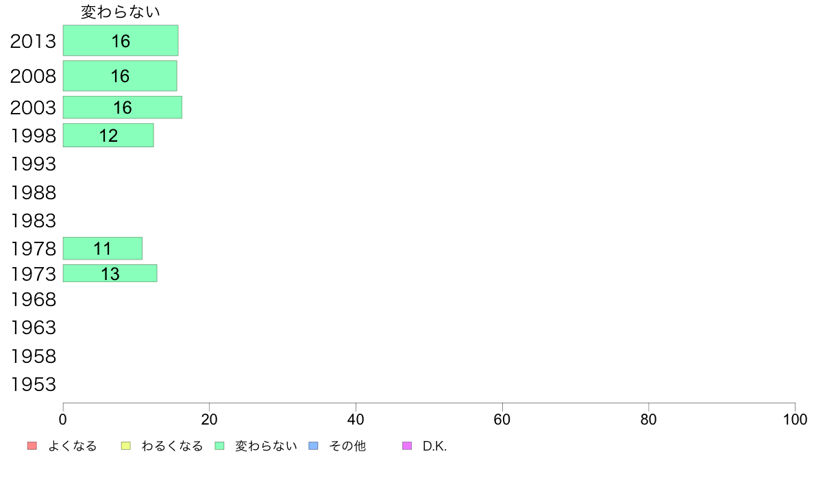Click the 40 tick label on the axis
The width and height of the screenshot is (814, 504).
(356, 419)
